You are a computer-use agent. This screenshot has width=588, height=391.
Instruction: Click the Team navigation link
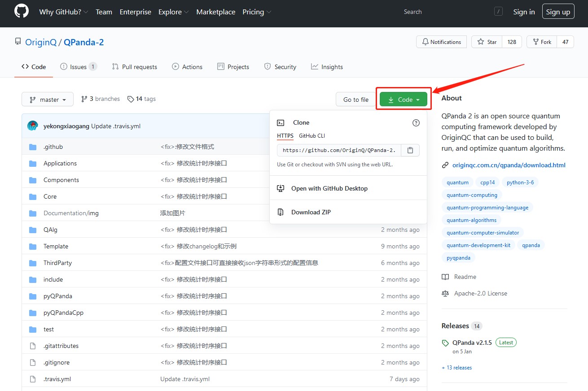104,12
